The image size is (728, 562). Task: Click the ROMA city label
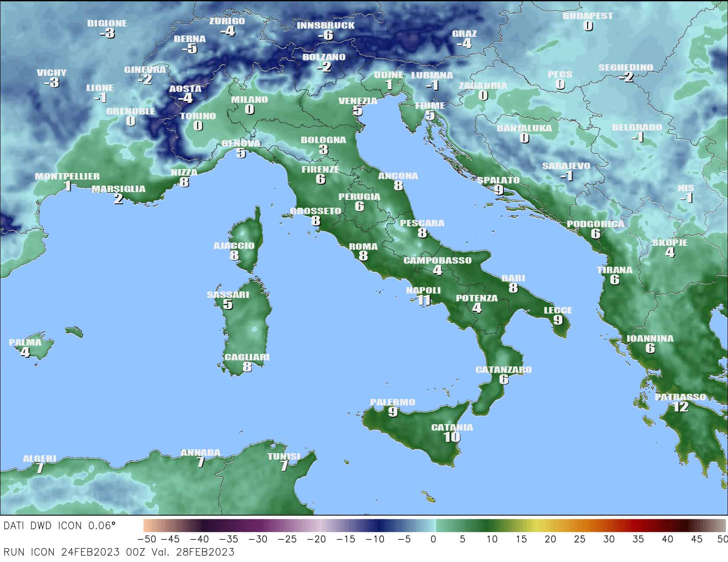tap(363, 247)
